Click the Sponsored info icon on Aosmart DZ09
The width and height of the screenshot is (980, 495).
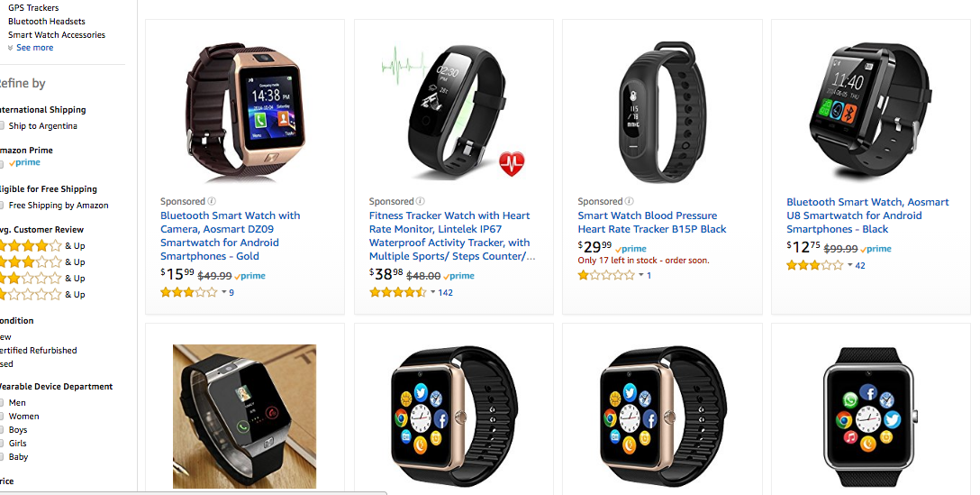[x=212, y=201]
